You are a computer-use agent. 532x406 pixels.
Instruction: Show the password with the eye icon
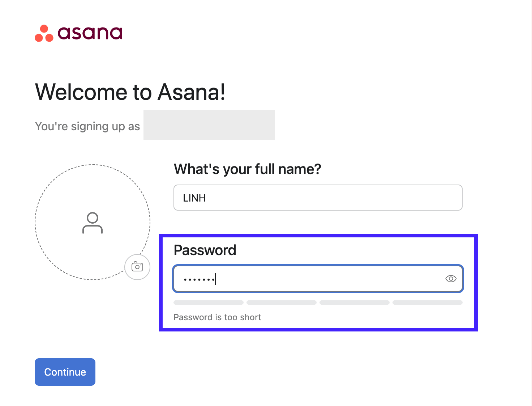[x=451, y=279]
